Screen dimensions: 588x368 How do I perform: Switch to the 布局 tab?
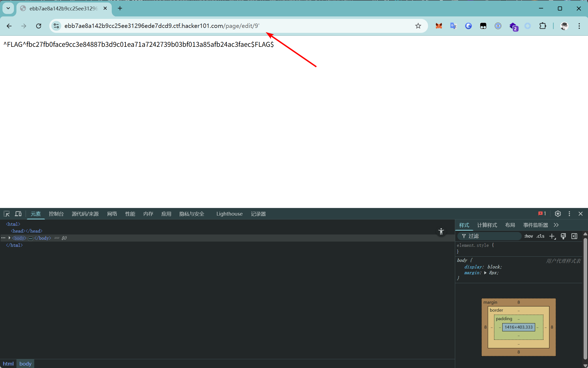(510, 225)
